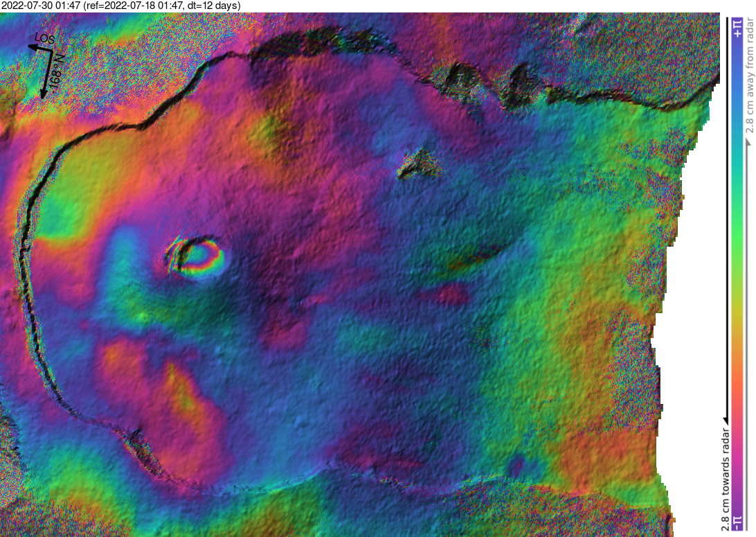
Task: Click the '(ref=2022-07-18 01:47, dt=12 days)' text
Action: point(161,6)
